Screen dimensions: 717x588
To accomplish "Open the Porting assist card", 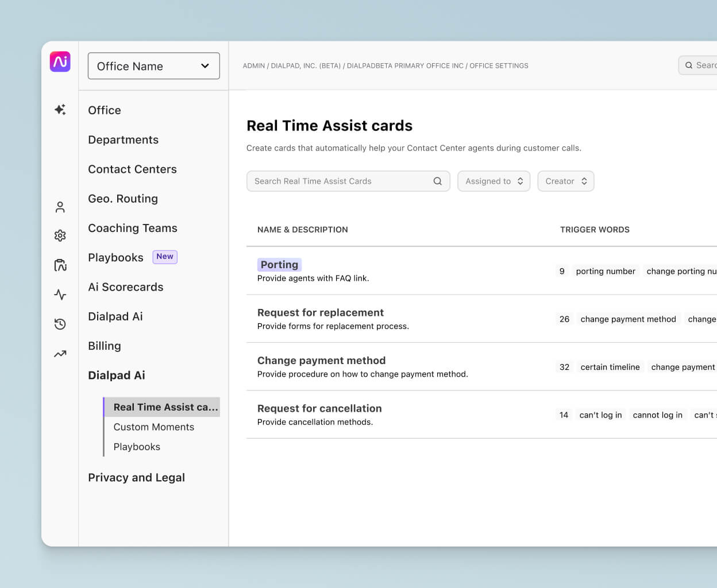I will [x=279, y=264].
